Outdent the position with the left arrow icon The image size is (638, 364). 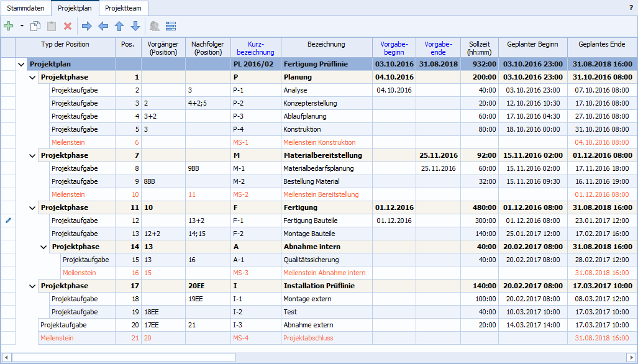pos(103,26)
